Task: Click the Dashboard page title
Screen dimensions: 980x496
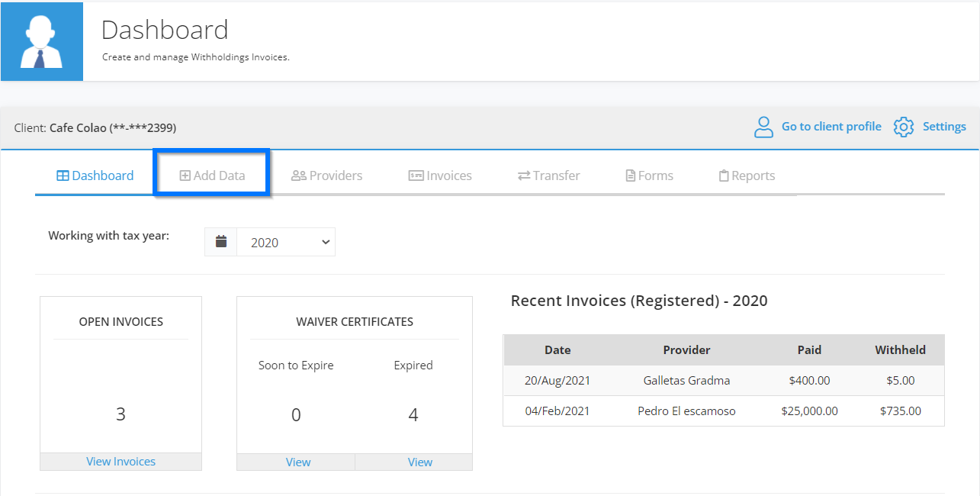Action: click(165, 30)
